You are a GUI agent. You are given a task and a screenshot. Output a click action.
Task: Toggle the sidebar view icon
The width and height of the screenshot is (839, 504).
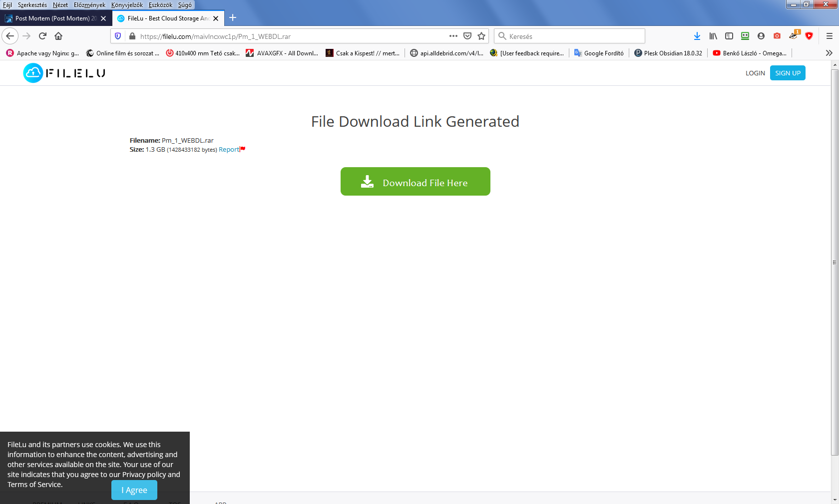(x=729, y=36)
